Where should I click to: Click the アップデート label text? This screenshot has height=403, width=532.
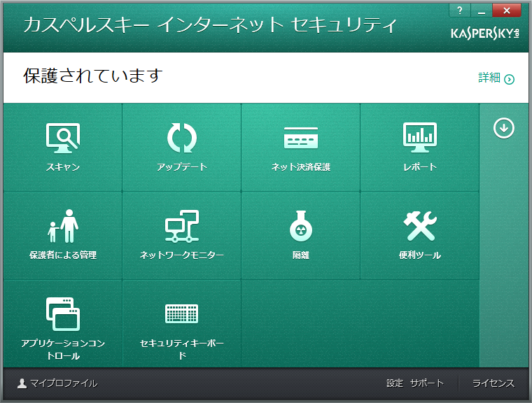click(x=182, y=167)
